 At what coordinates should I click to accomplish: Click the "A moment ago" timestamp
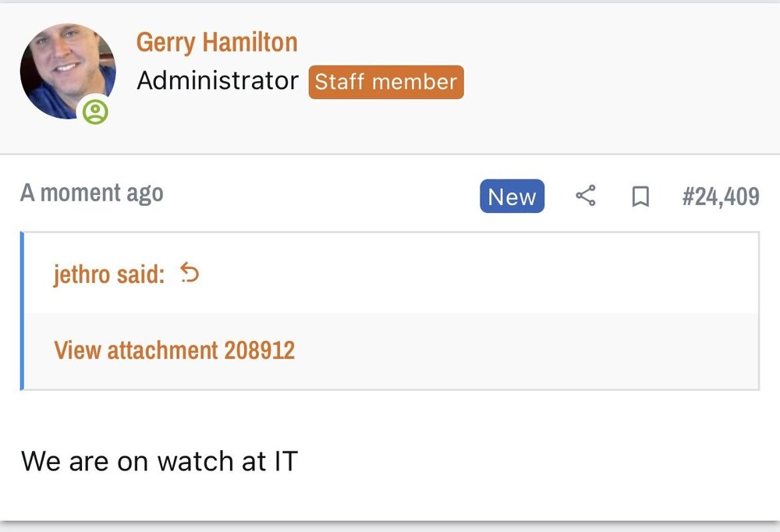(x=92, y=193)
